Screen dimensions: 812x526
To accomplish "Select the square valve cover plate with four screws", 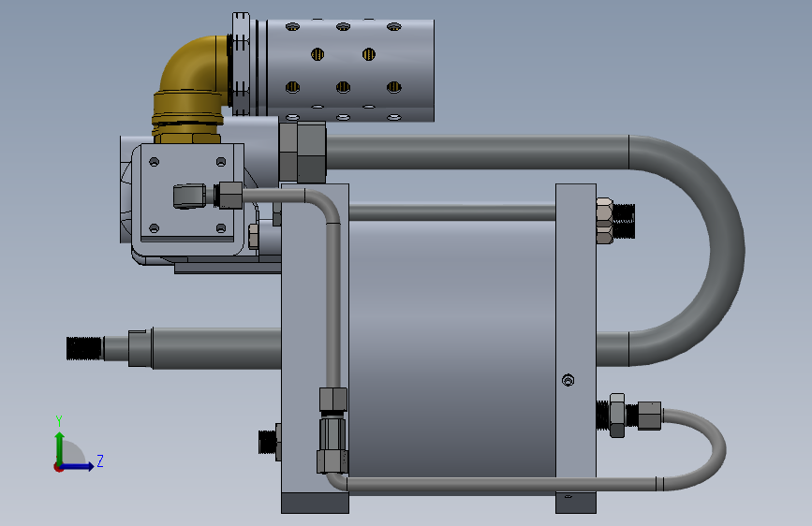I will tap(187, 195).
